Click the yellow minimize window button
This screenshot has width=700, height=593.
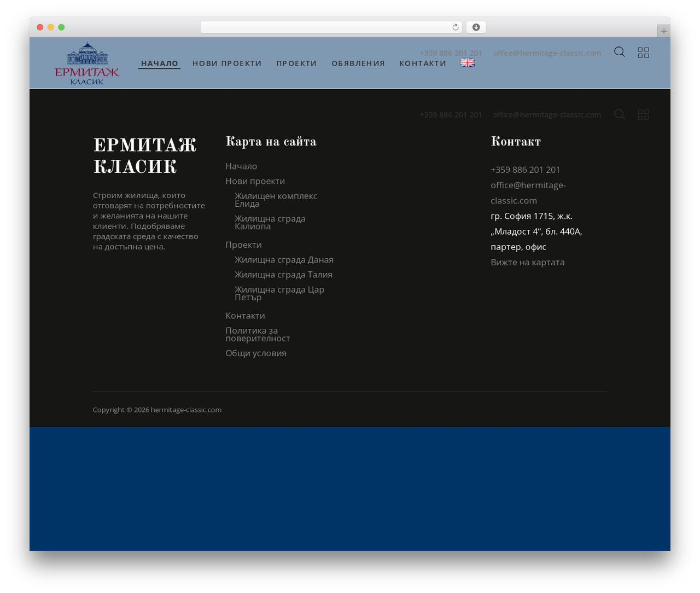coord(51,27)
